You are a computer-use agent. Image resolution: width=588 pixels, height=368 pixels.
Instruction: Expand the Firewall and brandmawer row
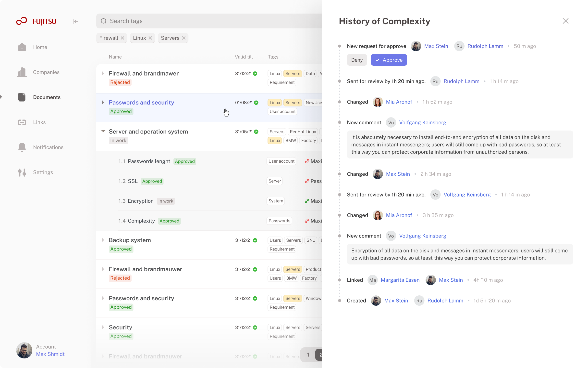click(x=103, y=73)
